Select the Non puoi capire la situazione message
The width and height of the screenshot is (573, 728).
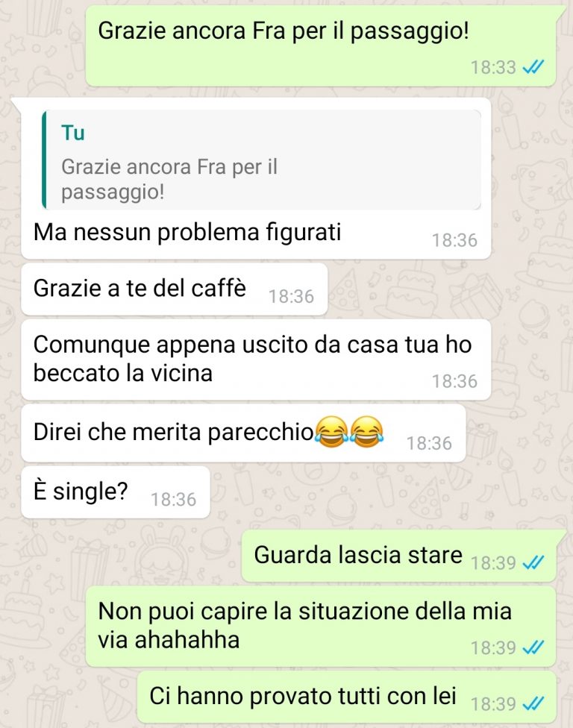321,627
